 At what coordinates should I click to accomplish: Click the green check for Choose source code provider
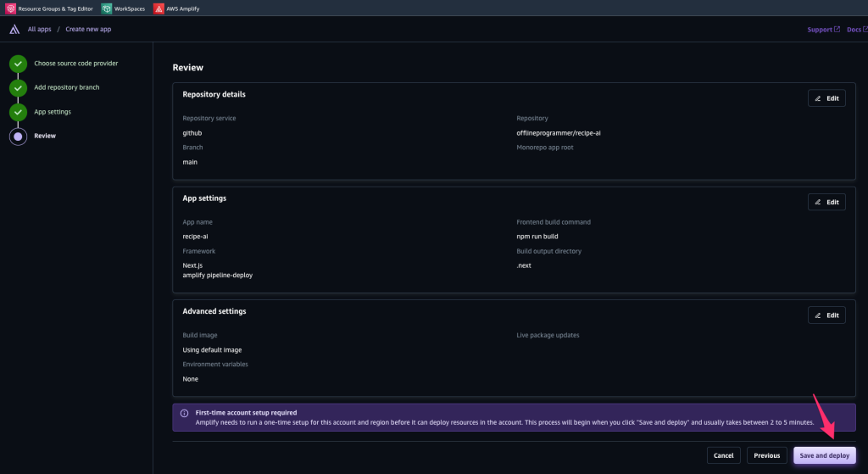(x=19, y=64)
